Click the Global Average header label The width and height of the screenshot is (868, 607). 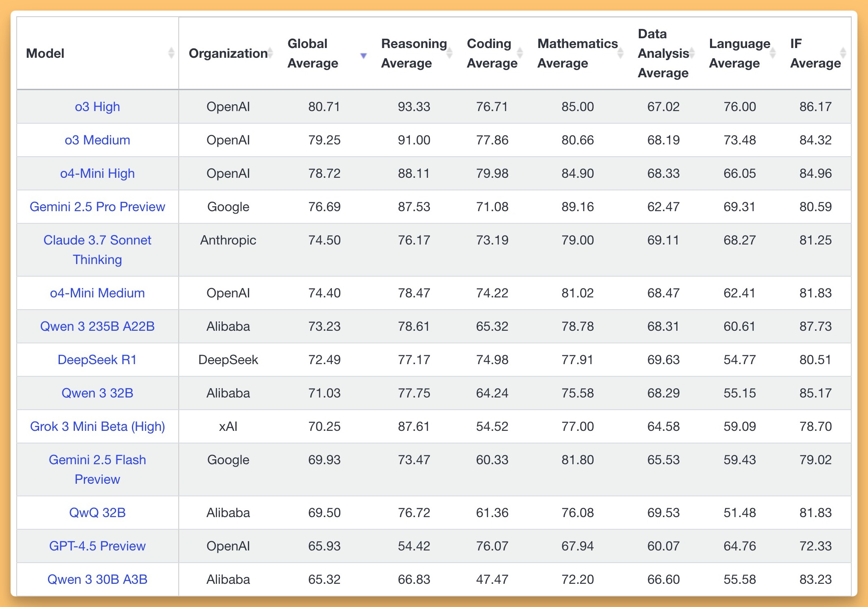point(313,53)
